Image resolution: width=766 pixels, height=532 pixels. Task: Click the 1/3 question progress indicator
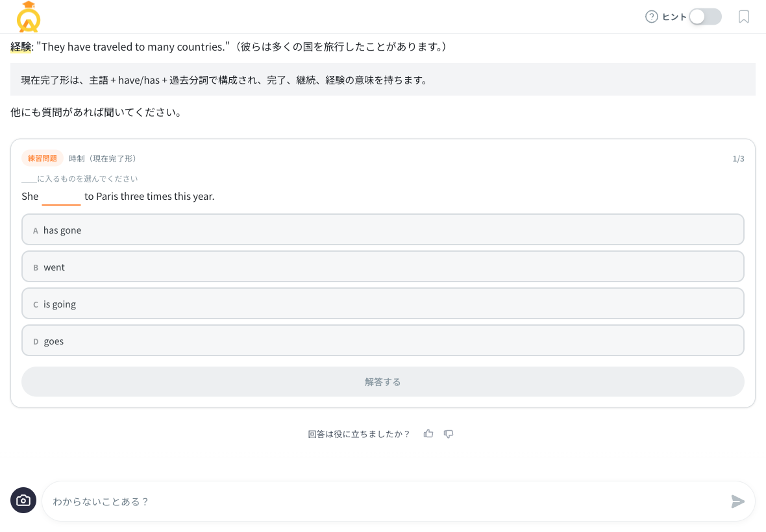click(x=740, y=158)
